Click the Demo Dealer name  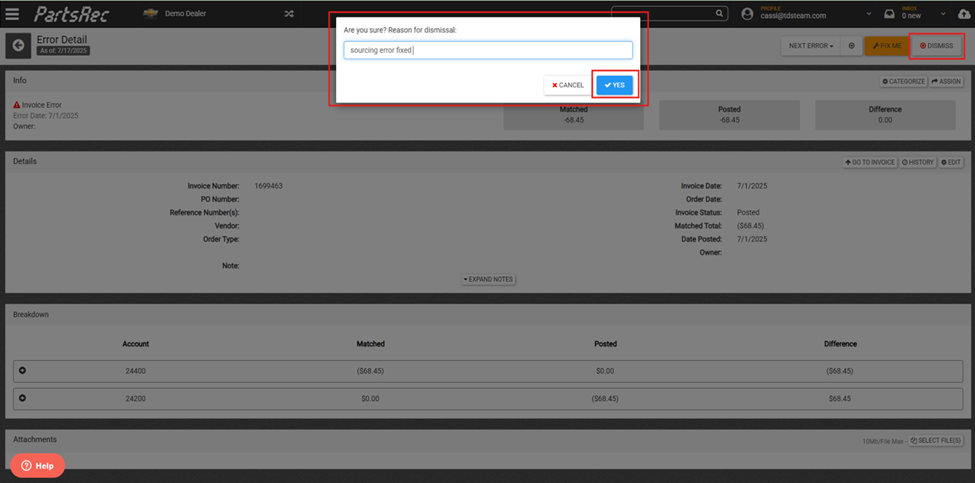click(185, 14)
